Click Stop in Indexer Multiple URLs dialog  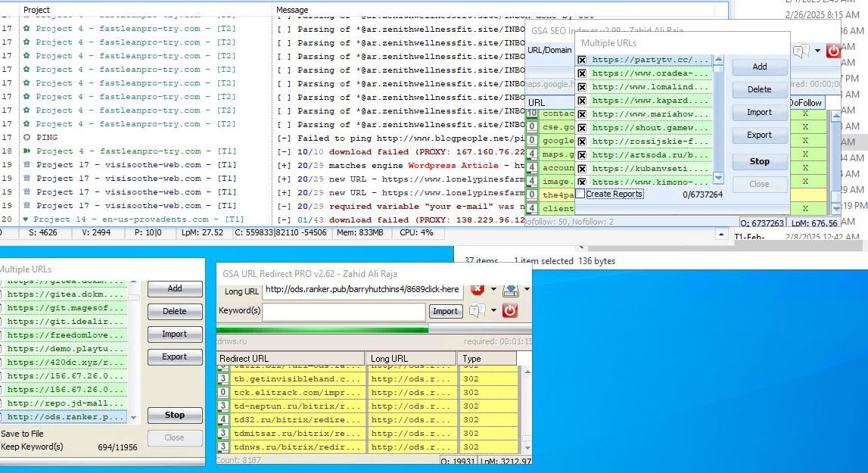tap(760, 162)
